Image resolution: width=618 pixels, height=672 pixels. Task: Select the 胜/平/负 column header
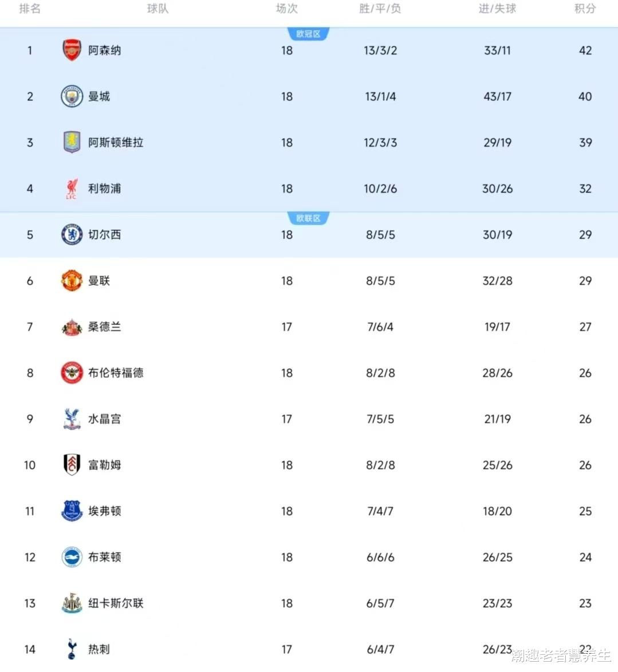coord(380,9)
